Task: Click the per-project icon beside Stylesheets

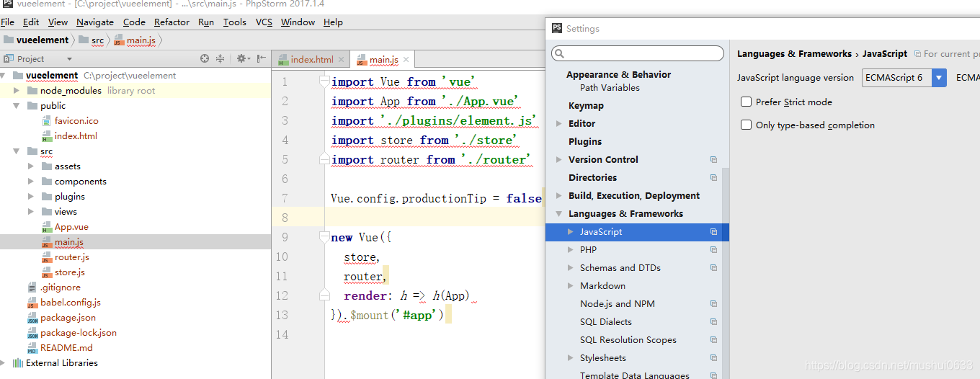Action: pos(713,358)
